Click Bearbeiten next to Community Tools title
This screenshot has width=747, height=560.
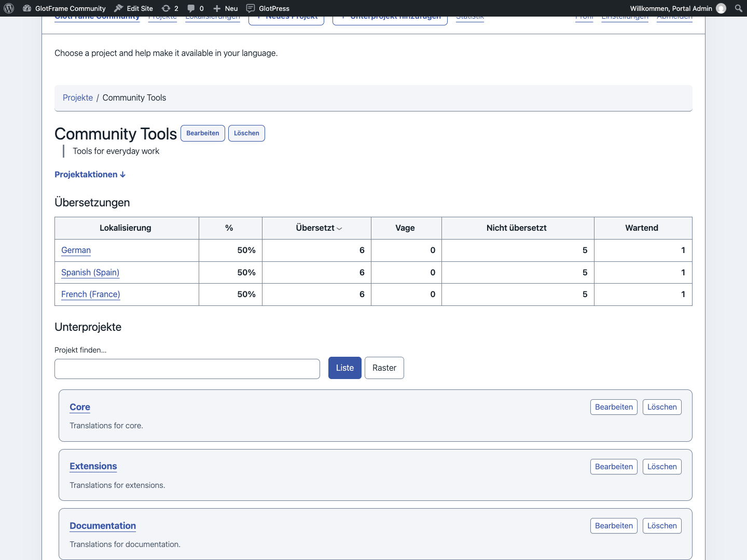coord(203,133)
